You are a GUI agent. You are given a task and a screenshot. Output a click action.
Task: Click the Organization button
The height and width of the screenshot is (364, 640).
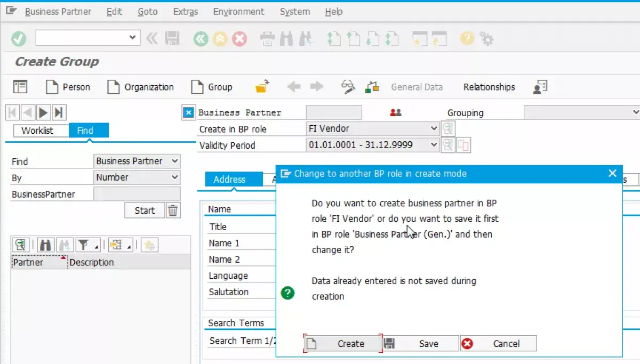click(x=141, y=87)
